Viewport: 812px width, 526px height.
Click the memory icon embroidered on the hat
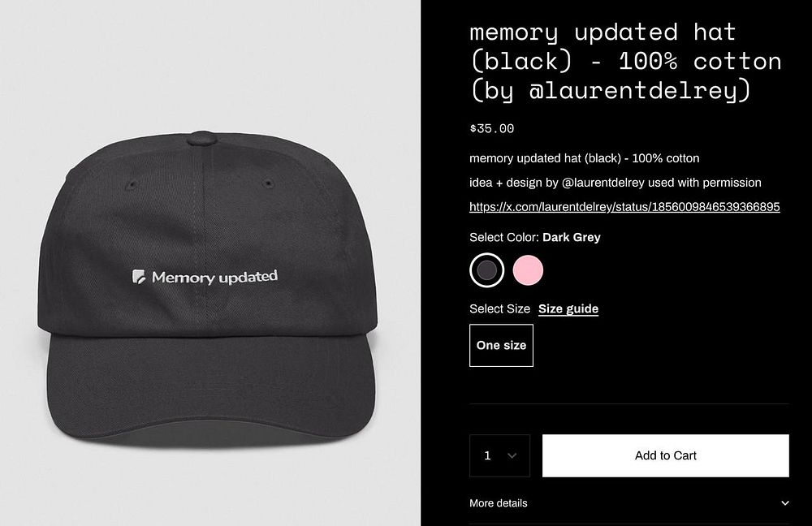click(x=139, y=277)
